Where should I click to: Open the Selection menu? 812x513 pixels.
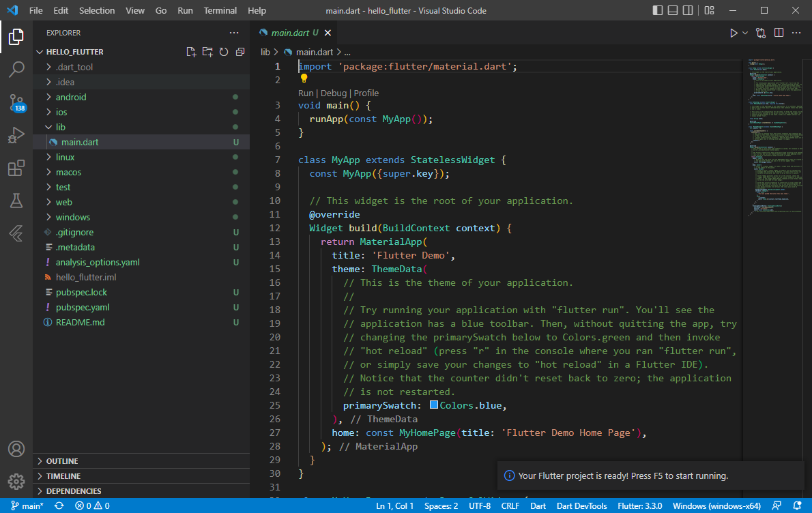click(x=97, y=10)
